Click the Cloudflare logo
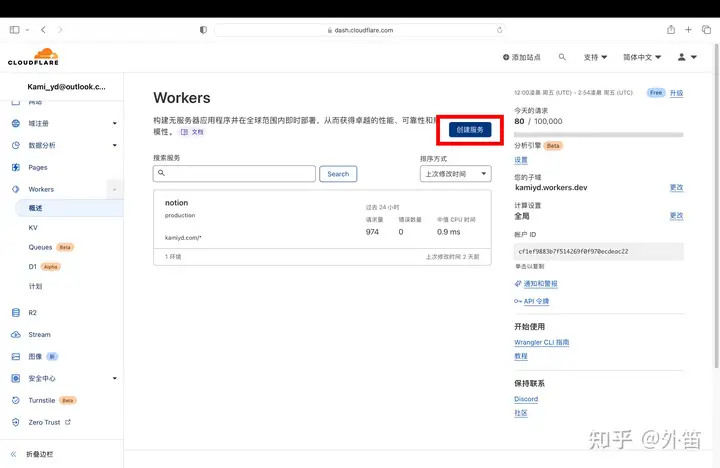 [x=33, y=57]
